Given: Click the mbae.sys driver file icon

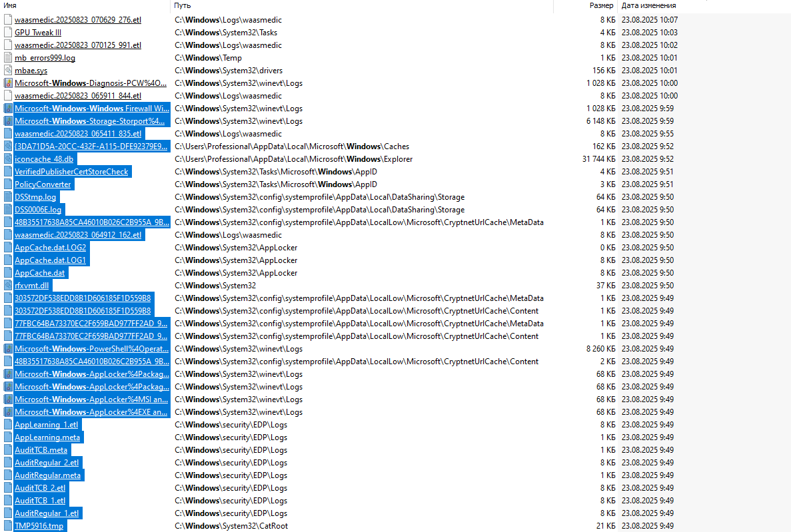Looking at the screenshot, I should [x=7, y=70].
